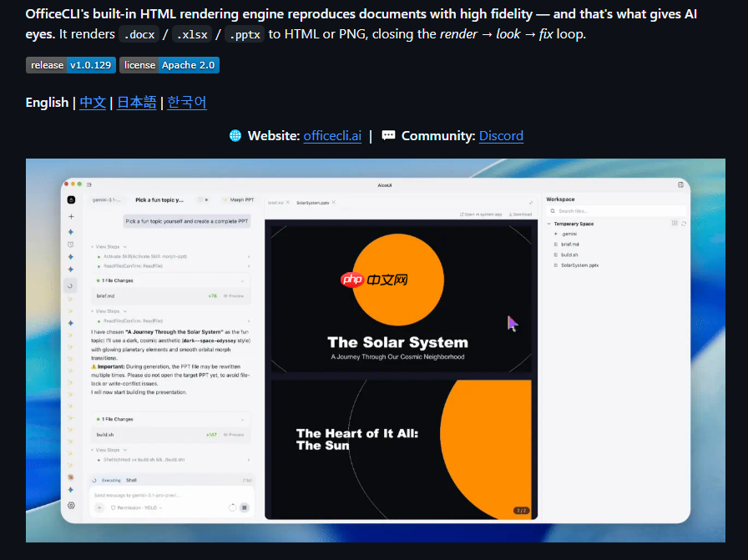Open the AionUI new conversation plus icon
Viewport: 748px width, 560px height.
71,216
